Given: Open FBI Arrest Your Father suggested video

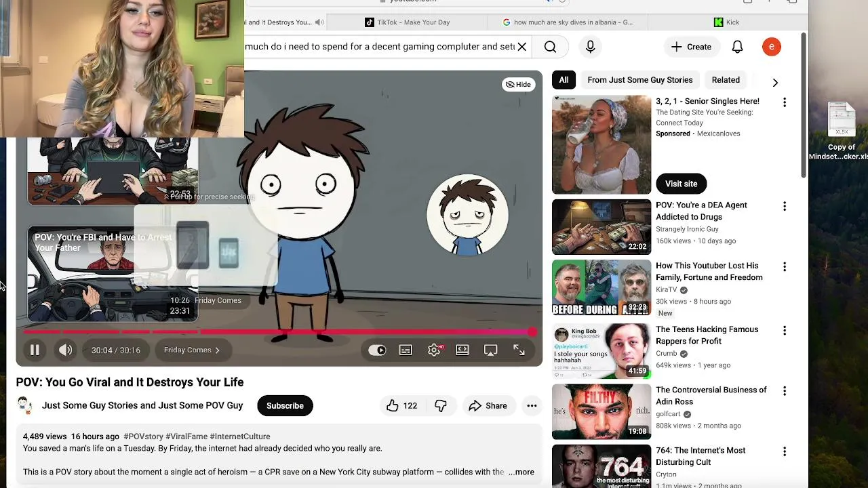Looking at the screenshot, I should 113,274.
